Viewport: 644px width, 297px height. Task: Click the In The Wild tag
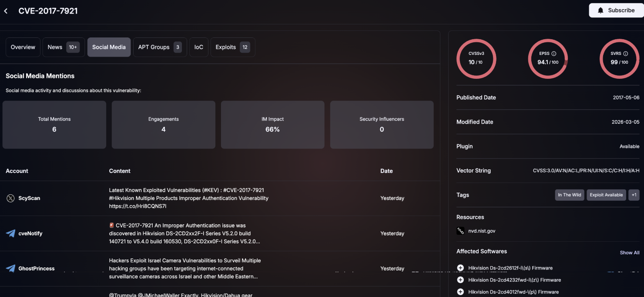(x=570, y=195)
